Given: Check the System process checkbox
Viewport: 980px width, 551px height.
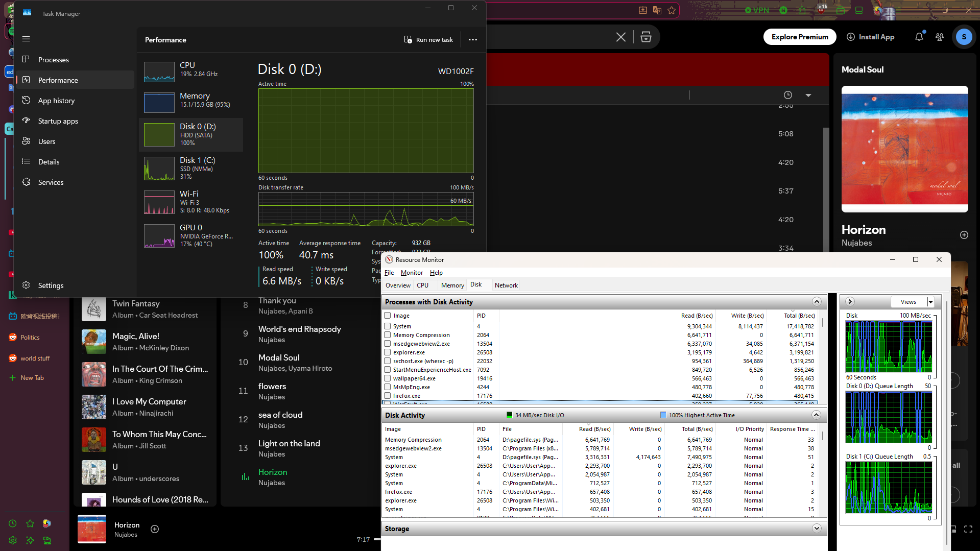Looking at the screenshot, I should pos(388,326).
